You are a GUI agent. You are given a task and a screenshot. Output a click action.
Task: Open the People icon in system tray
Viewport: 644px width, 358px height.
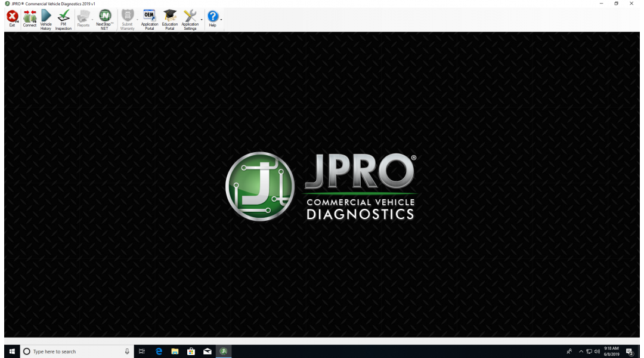569,351
